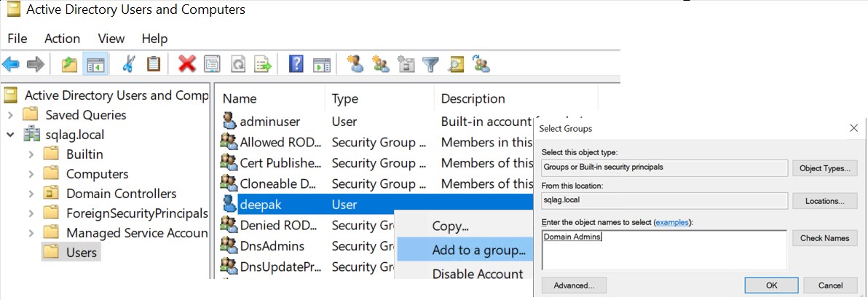Select the Computers tree item
The image size is (868, 300).
[x=98, y=174]
